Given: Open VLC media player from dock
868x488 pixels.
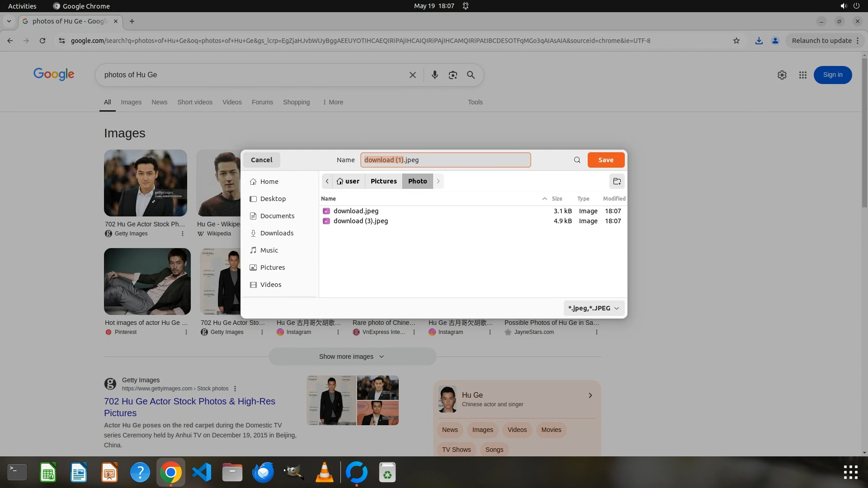Looking at the screenshot, I should pyautogui.click(x=324, y=473).
